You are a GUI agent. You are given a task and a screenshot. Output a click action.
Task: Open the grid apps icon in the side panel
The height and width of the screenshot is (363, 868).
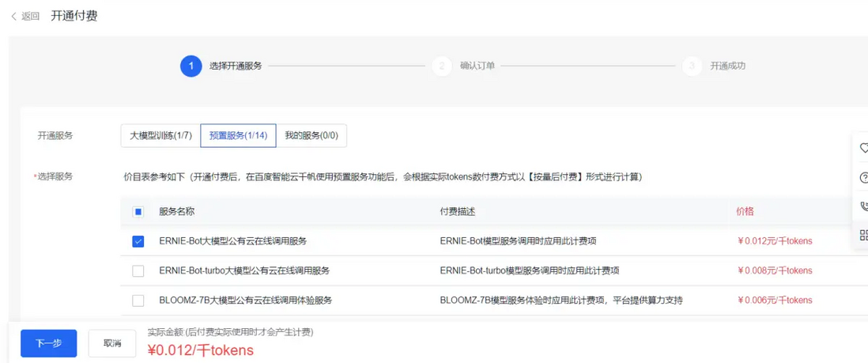click(863, 234)
